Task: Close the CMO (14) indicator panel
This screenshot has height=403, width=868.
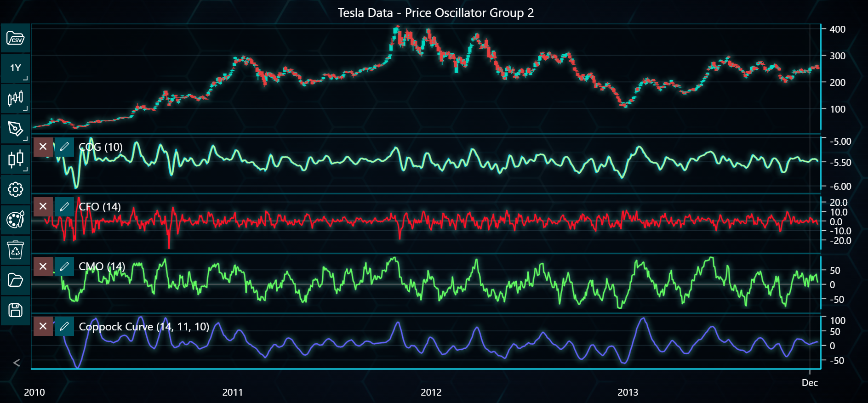Action: 43,267
